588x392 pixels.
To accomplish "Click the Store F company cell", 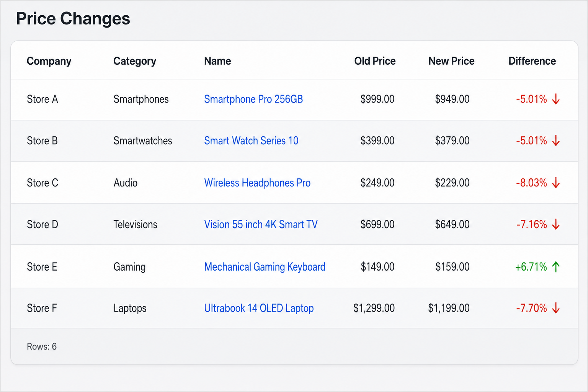I will pos(42,308).
